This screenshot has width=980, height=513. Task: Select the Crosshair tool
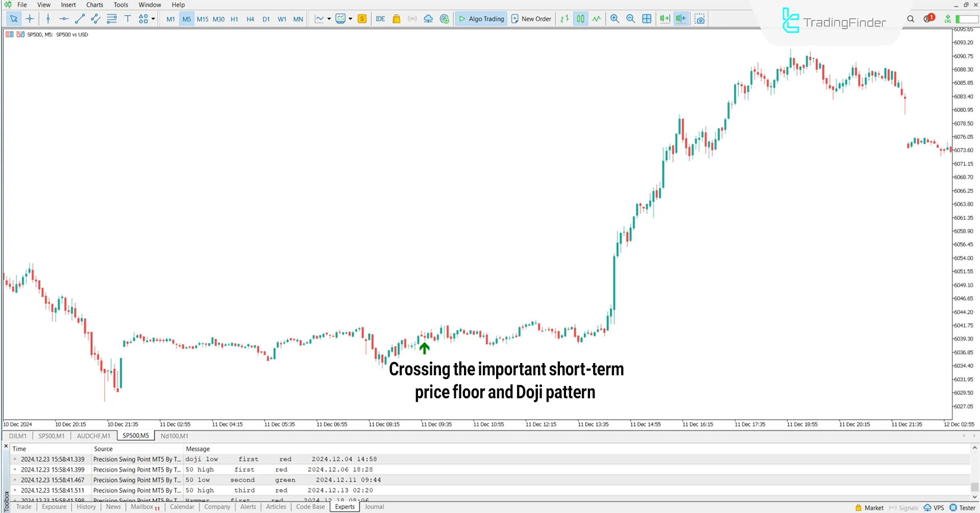coord(30,18)
